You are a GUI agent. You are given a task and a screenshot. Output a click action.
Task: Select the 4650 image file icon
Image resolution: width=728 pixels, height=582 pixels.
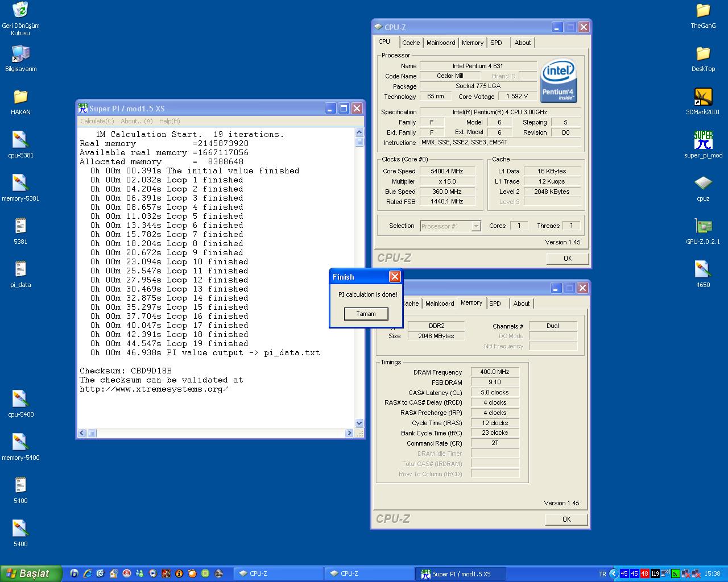pyautogui.click(x=703, y=269)
